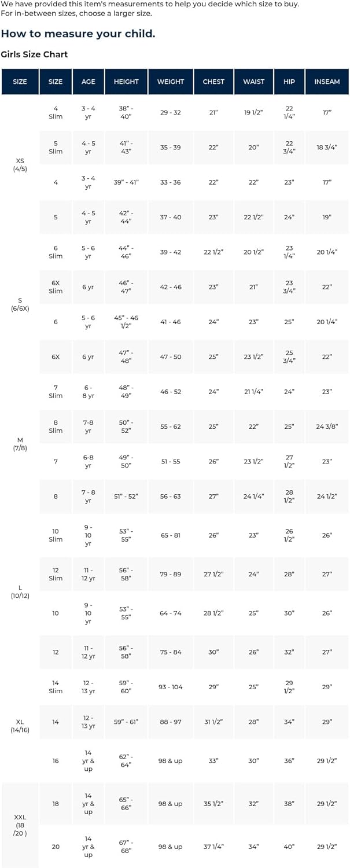Screen dimensions: 350x868
Task: Click the Girls Size Chart heading
Action: 34,54
